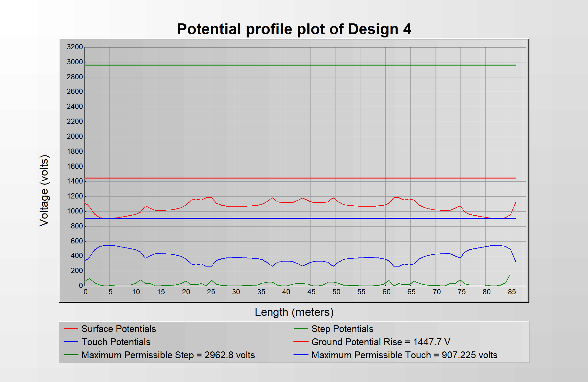The height and width of the screenshot is (382, 588).
Task: Select the 'Surface Potentials' legend entry
Action: click(x=118, y=329)
